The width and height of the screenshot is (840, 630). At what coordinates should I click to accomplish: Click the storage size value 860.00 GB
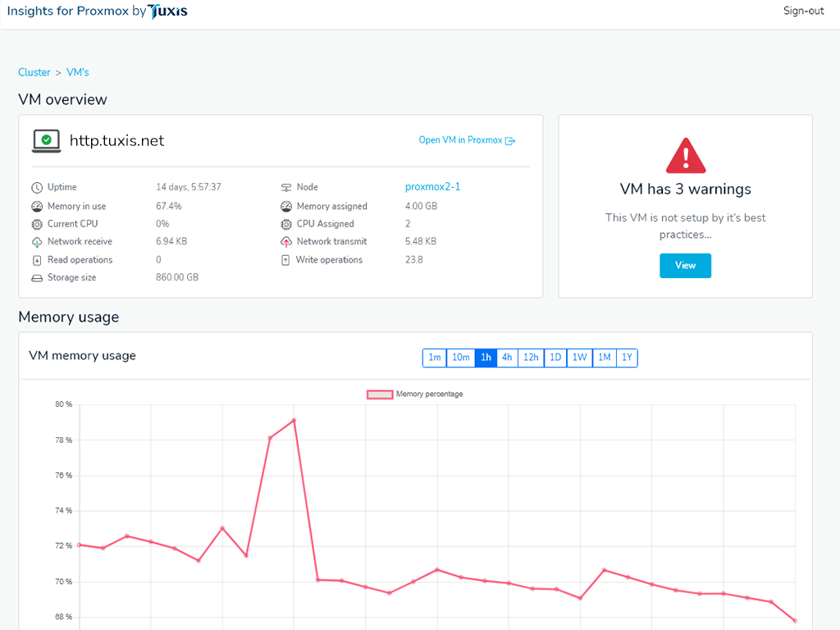point(177,277)
